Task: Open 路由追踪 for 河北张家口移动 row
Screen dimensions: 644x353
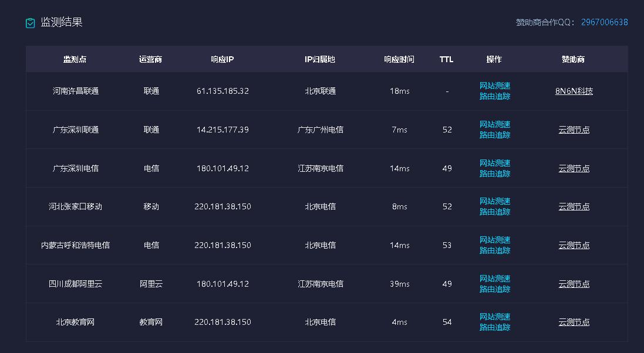Action: [x=495, y=212]
